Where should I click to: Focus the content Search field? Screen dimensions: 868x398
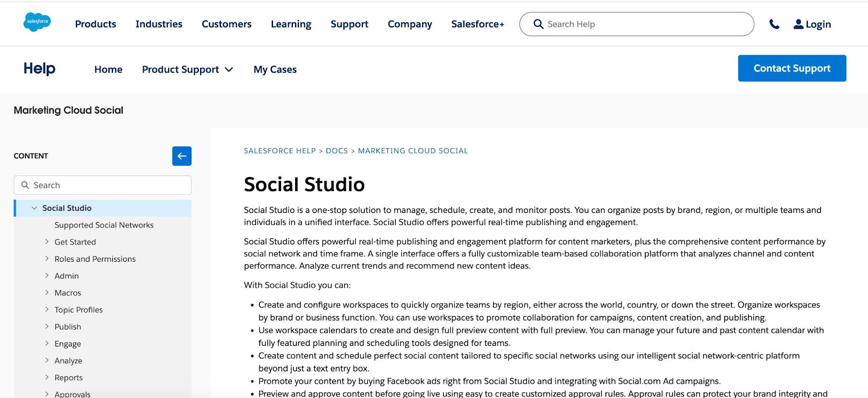tap(103, 185)
